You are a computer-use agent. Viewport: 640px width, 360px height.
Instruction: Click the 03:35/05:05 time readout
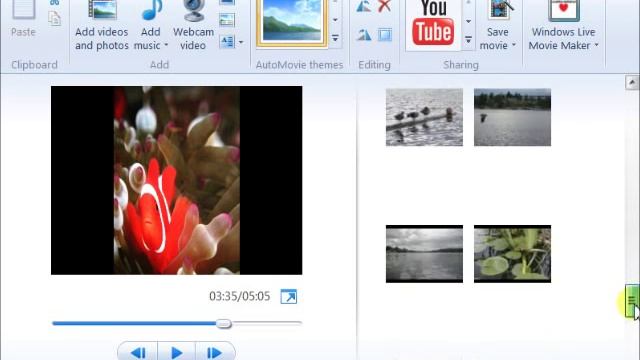coord(240,296)
